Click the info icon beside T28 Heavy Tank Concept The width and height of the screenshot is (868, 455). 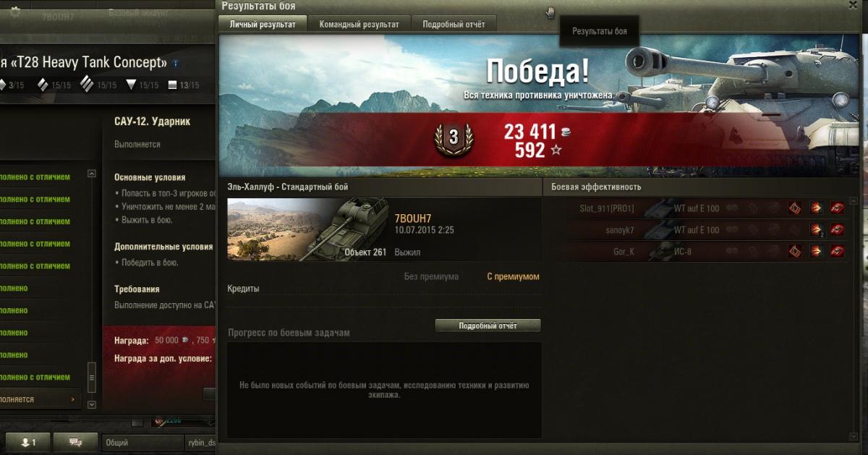pyautogui.click(x=175, y=64)
